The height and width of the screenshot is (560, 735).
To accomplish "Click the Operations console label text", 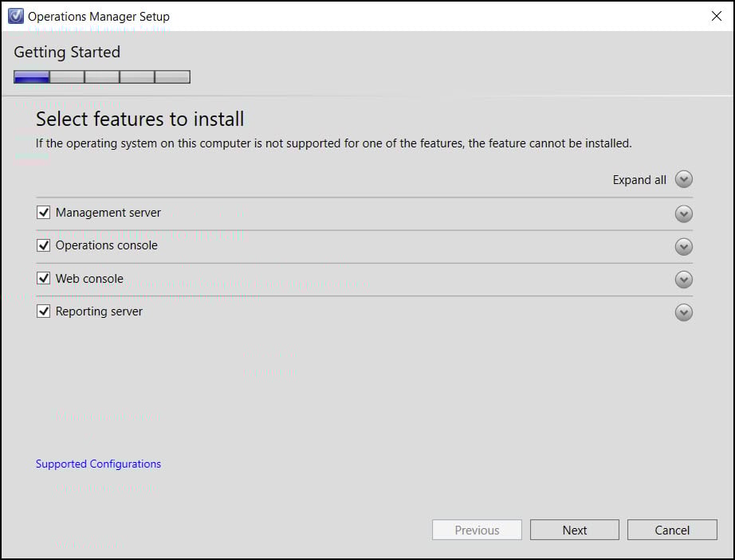I will point(106,245).
